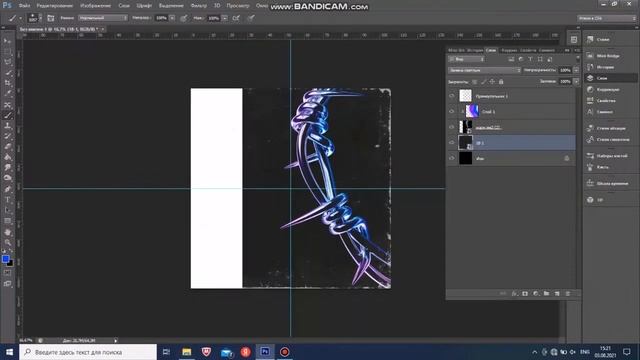This screenshot has height=360, width=640.
Task: Hide the selected highlighted layer
Action: [451, 143]
